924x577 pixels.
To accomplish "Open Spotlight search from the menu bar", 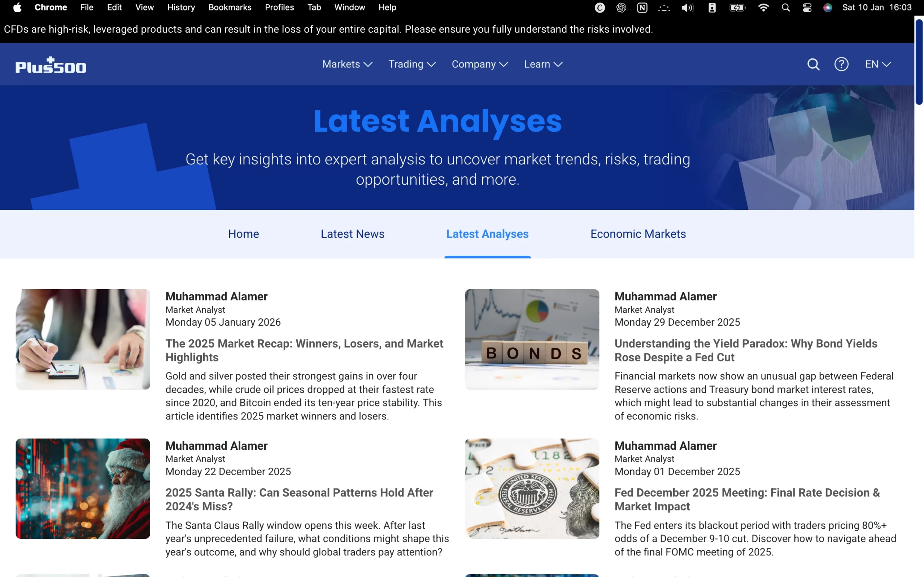I will tap(785, 7).
